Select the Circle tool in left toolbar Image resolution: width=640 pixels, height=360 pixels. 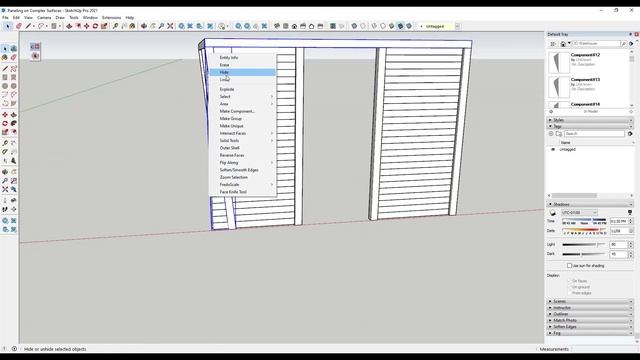tap(5, 86)
